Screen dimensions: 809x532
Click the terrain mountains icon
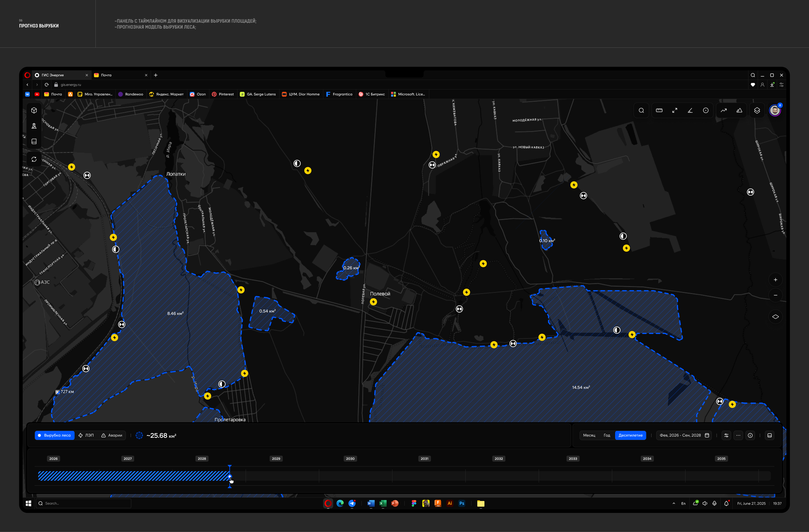click(739, 110)
